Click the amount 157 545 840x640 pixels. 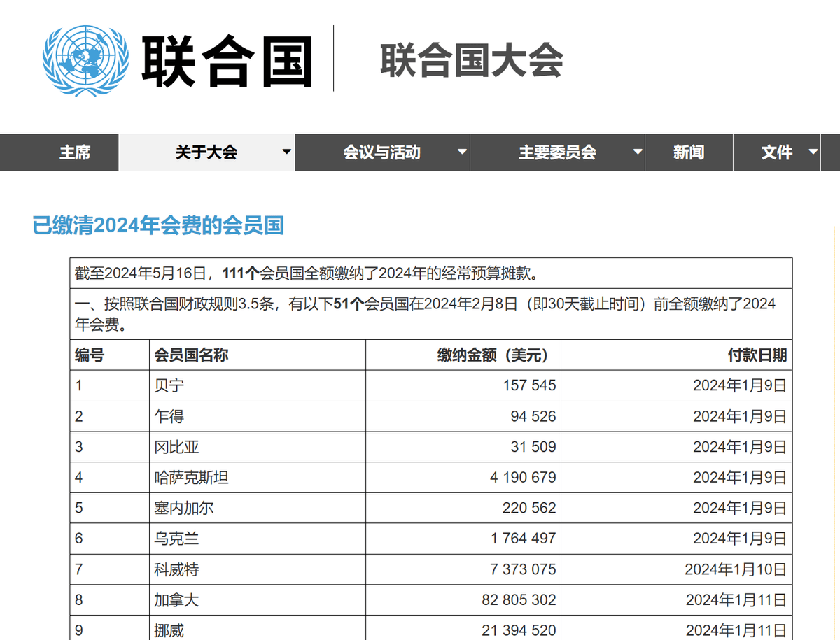click(x=529, y=385)
